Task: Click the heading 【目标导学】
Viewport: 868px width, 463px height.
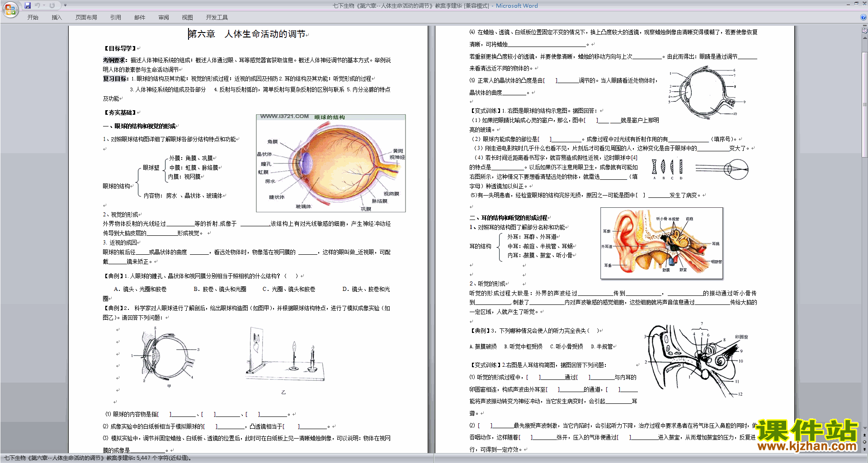Action: (x=120, y=48)
